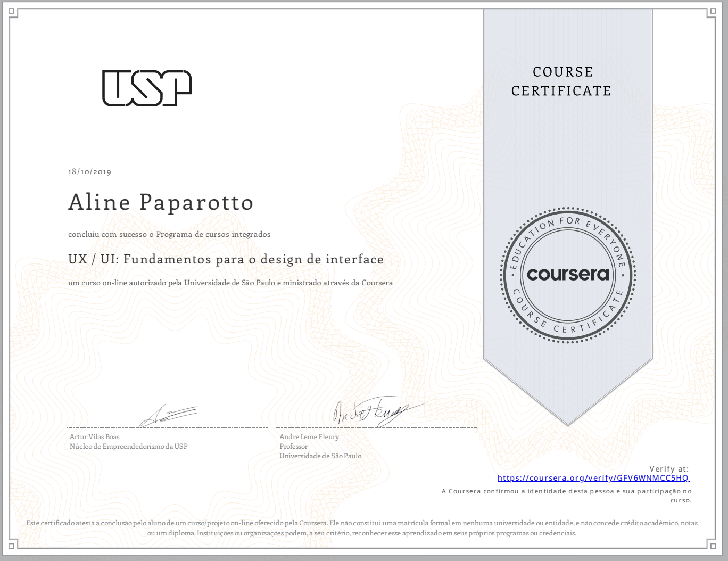Click the name Artur Vilas Boas

95,436
